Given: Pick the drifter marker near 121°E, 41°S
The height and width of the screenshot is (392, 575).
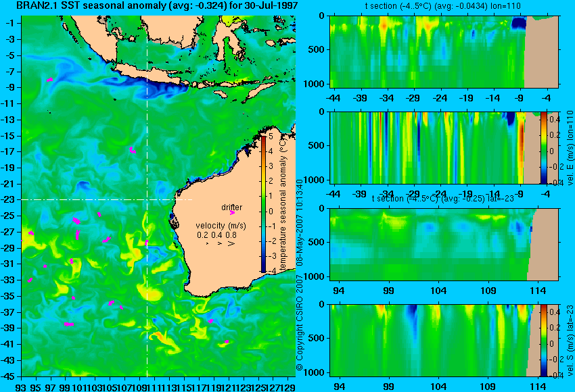Looking at the screenshot, I should coord(227,341).
